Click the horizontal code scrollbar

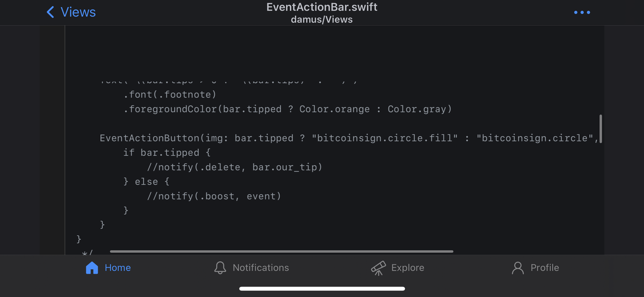click(x=282, y=251)
